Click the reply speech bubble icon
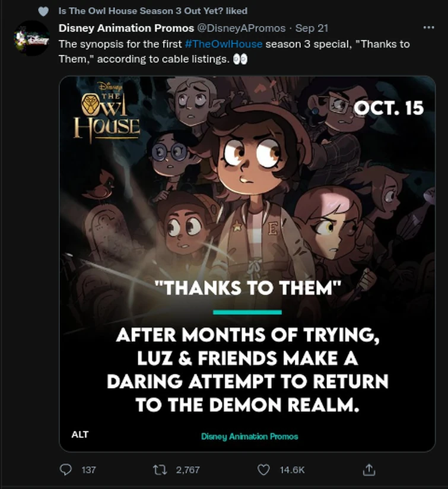The width and height of the screenshot is (448, 489). [x=65, y=469]
